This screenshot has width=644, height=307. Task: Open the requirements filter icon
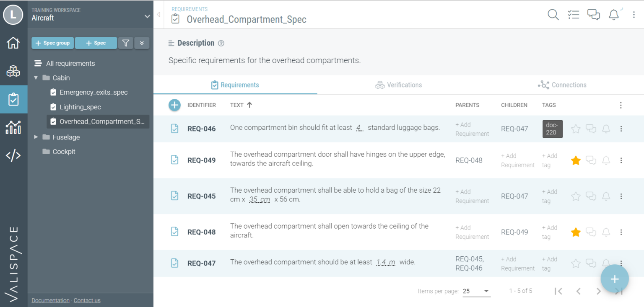click(x=125, y=43)
